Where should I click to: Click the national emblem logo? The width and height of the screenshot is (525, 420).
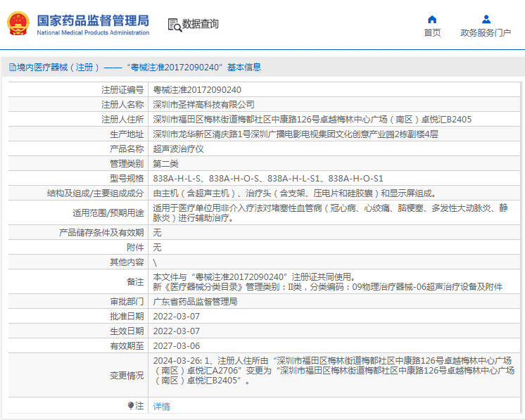click(x=18, y=23)
